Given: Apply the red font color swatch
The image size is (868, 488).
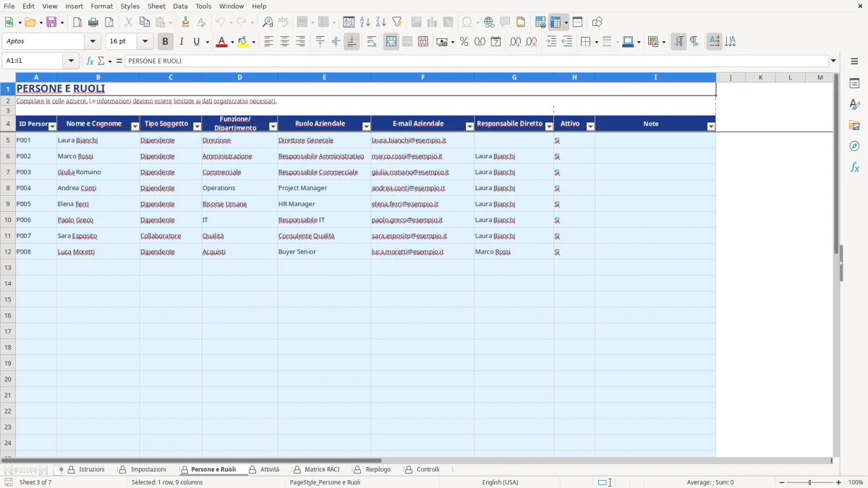Looking at the screenshot, I should (221, 42).
